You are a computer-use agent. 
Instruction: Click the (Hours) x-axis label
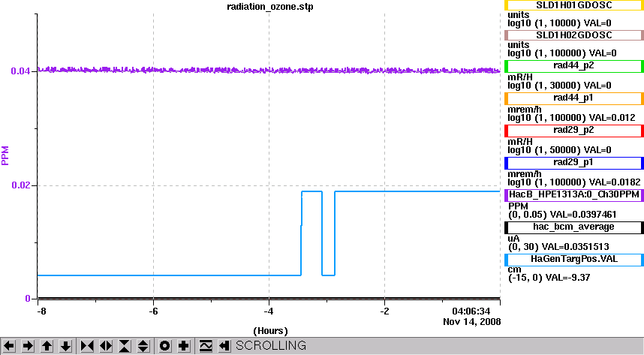click(270, 331)
